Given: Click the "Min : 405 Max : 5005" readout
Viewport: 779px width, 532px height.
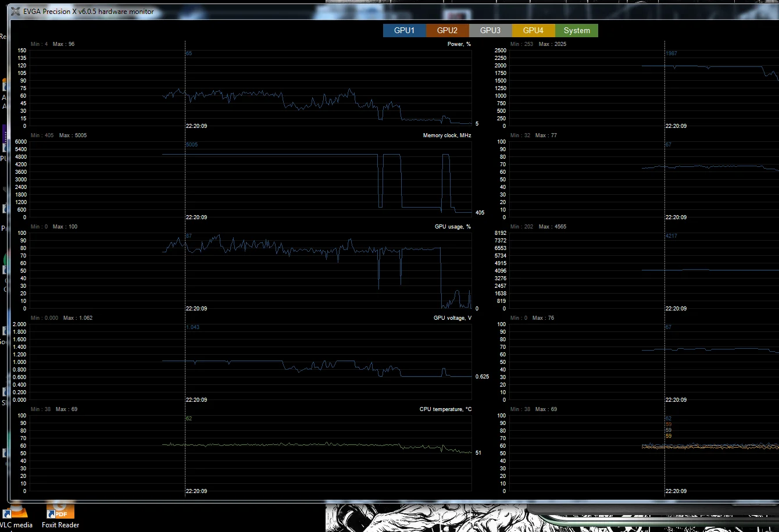Looking at the screenshot, I should pyautogui.click(x=59, y=135).
